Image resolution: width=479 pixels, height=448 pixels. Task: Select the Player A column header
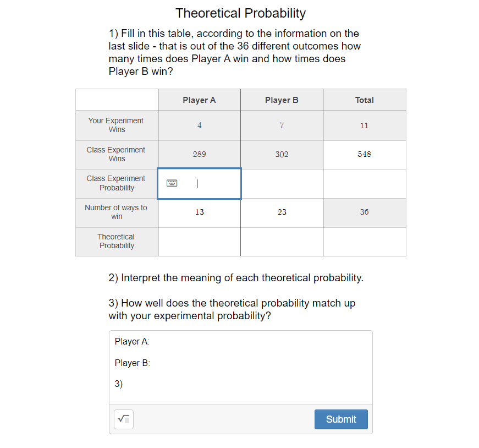[x=199, y=100]
